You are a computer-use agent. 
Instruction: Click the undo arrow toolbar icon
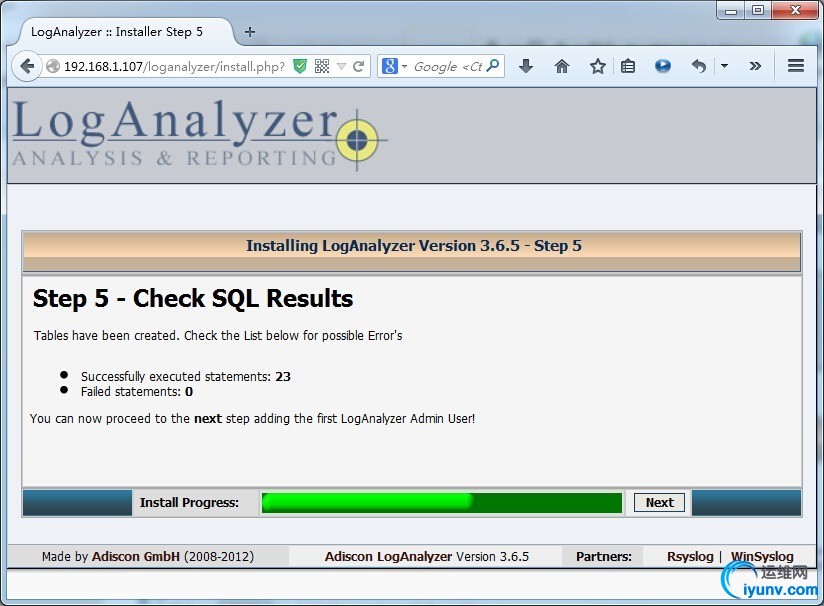[x=698, y=66]
